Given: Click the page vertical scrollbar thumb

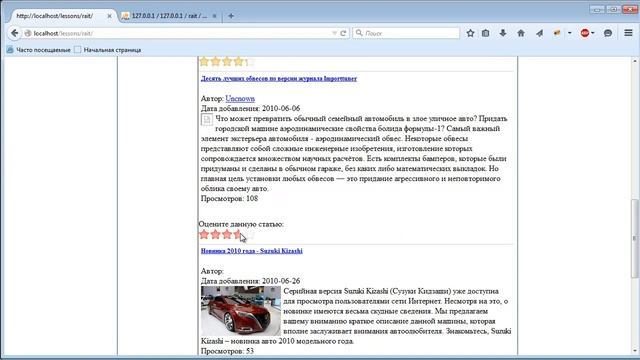Looking at the screenshot, I should pos(635,239).
